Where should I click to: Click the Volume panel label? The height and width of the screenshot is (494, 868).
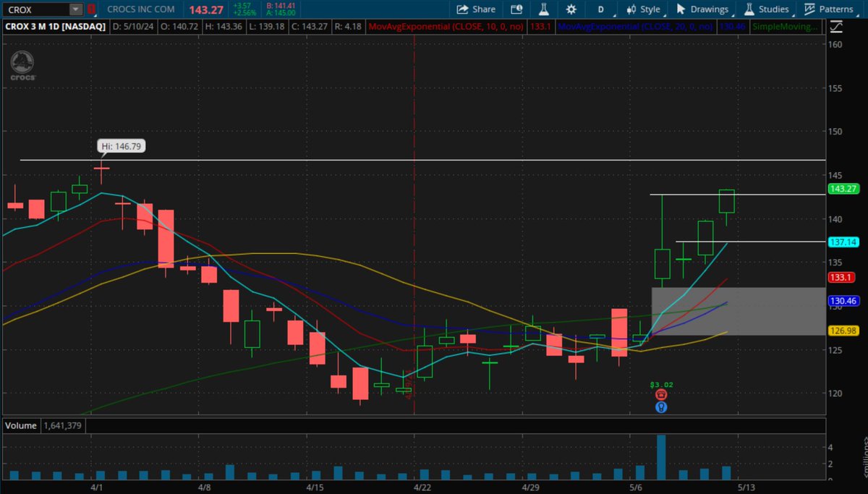(20, 426)
